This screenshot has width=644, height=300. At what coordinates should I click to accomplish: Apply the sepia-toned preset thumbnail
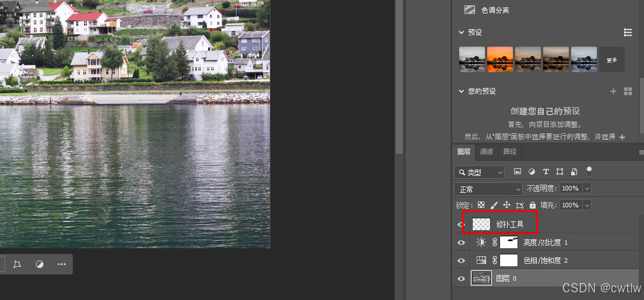click(x=555, y=59)
